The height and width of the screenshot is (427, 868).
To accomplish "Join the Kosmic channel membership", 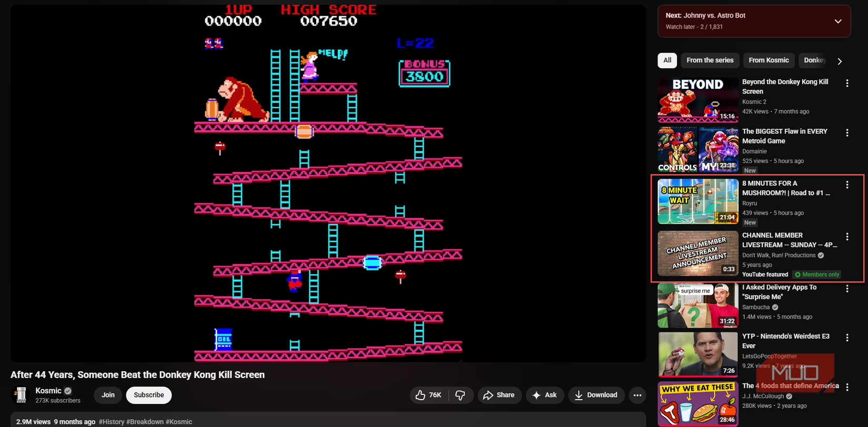I will pos(108,395).
